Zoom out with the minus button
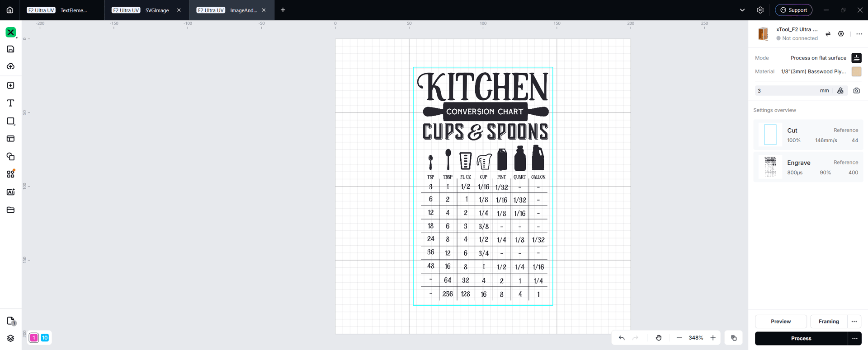The image size is (868, 350). point(679,338)
